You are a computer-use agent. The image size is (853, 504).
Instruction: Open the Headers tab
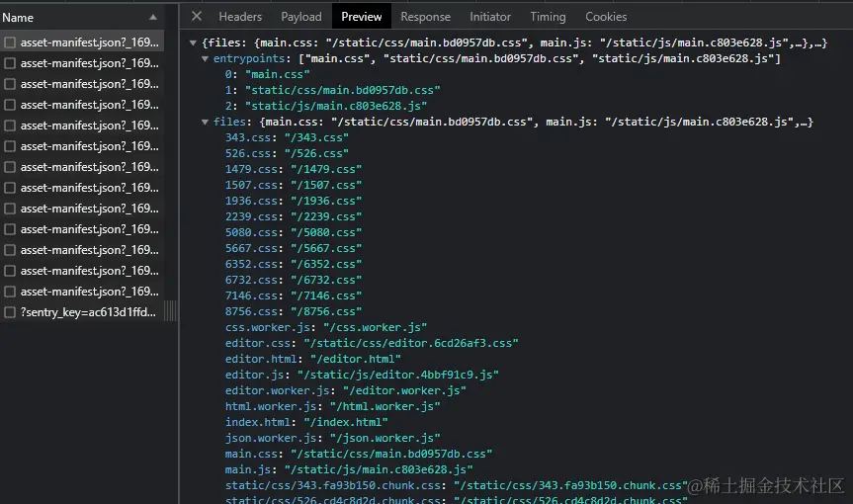[240, 17]
